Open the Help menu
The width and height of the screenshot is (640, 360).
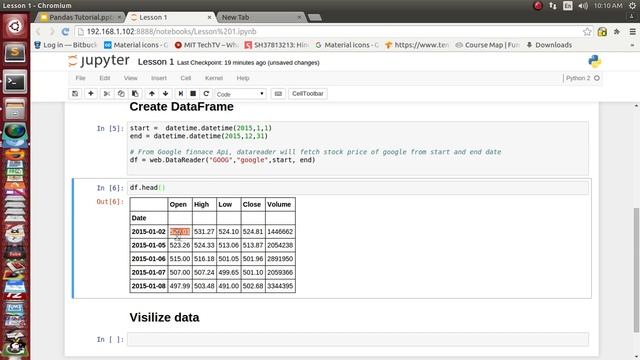click(243, 78)
